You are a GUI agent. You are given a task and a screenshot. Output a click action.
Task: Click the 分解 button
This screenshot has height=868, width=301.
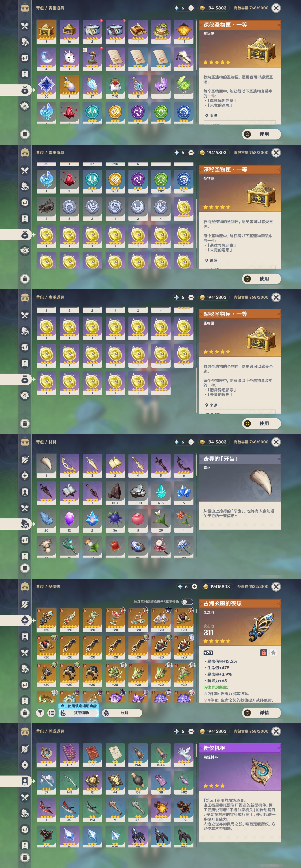point(122,713)
